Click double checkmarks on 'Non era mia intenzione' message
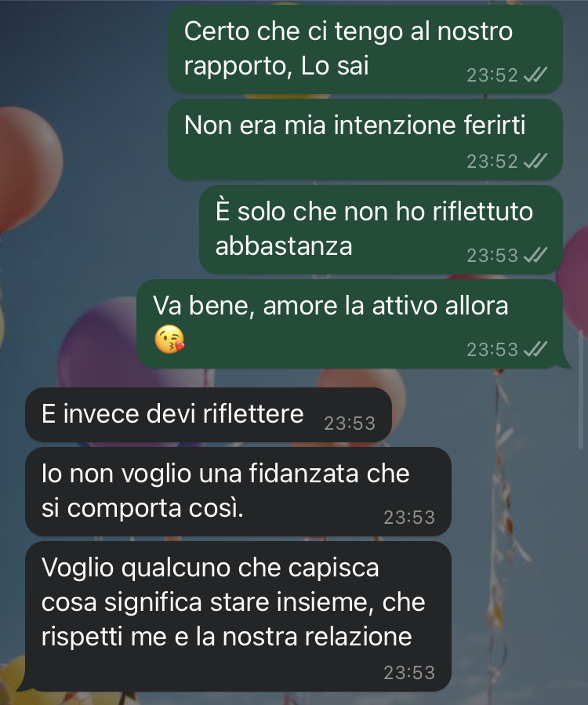The height and width of the screenshot is (705, 588). pos(535,161)
